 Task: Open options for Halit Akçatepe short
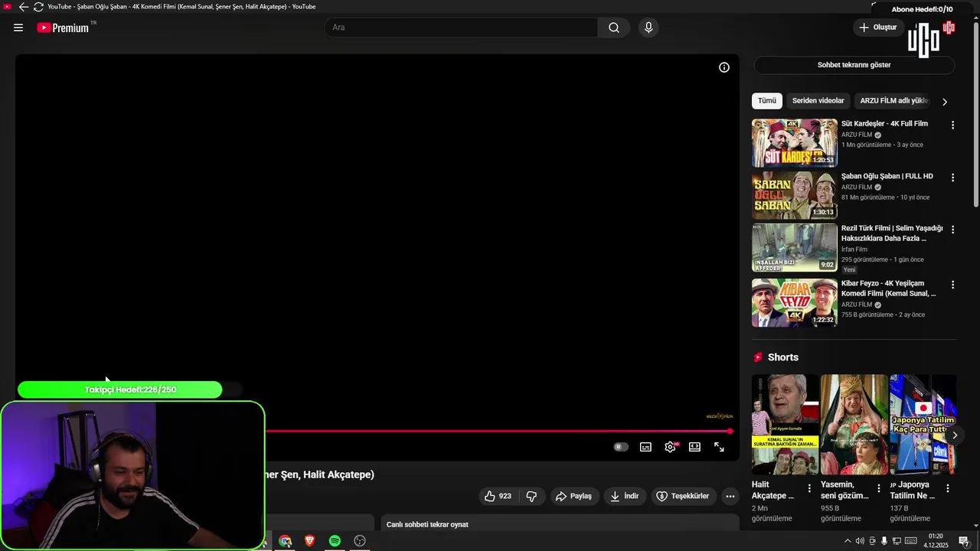pos(809,488)
